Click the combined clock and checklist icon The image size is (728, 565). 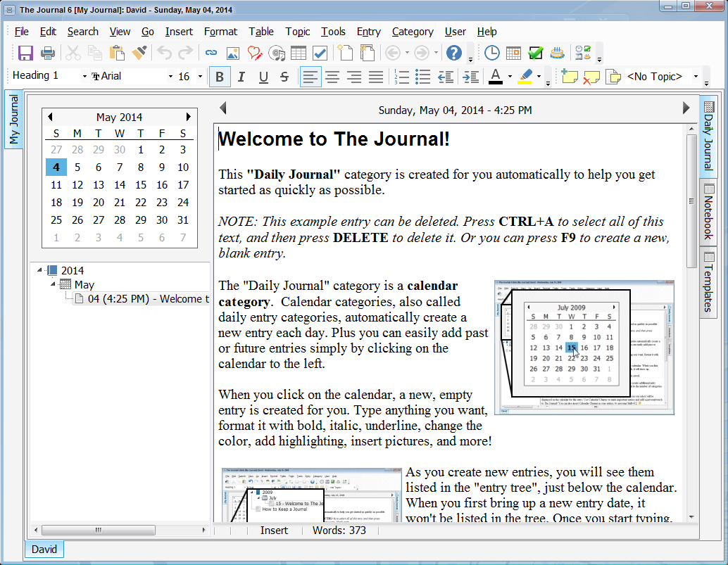click(x=583, y=53)
